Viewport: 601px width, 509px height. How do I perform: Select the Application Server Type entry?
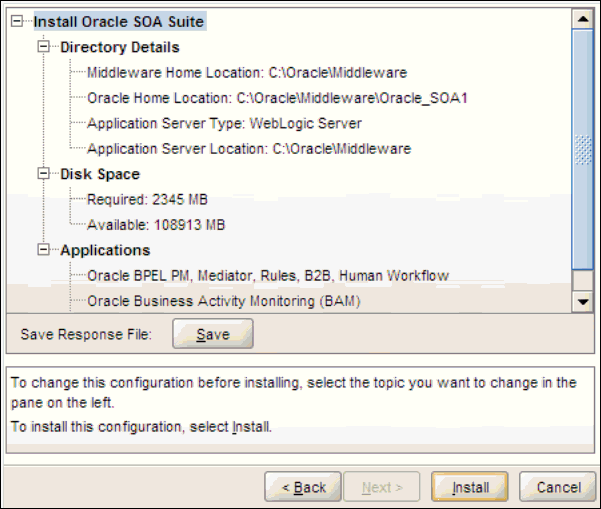(224, 123)
